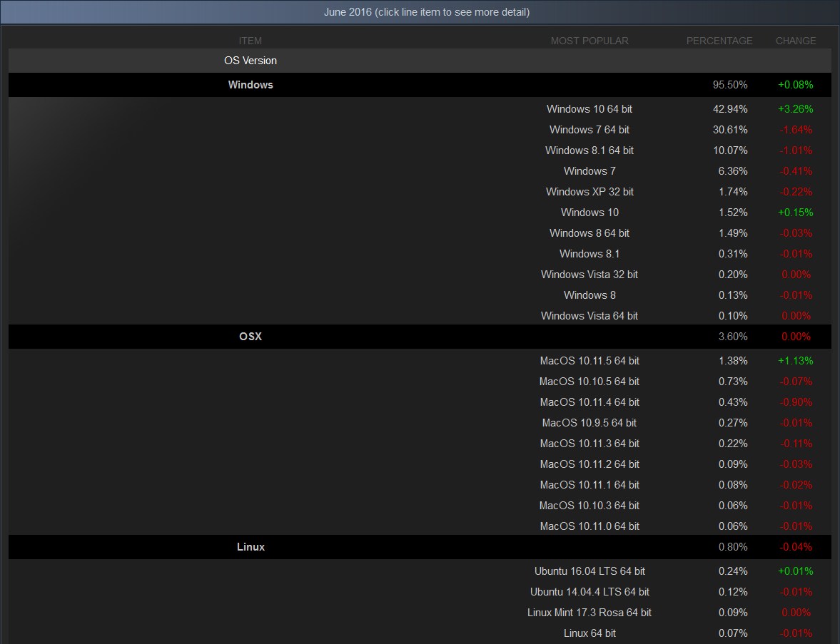
Task: Click the 95.50% Windows total percentage
Action: pos(729,85)
